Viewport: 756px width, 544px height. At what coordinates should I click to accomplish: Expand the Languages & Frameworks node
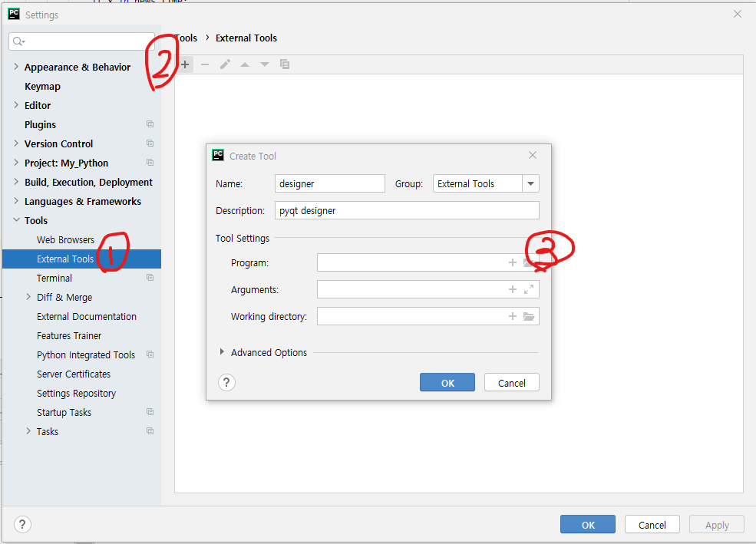[16, 201]
